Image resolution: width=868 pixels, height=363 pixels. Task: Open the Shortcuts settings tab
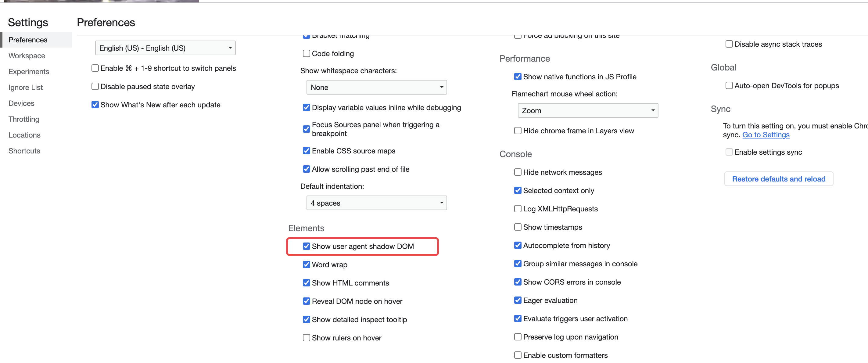[x=24, y=151]
